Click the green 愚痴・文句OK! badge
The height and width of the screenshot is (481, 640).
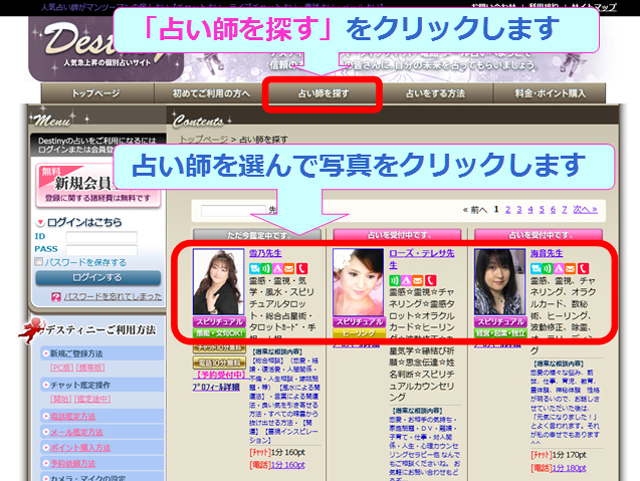coord(219,333)
